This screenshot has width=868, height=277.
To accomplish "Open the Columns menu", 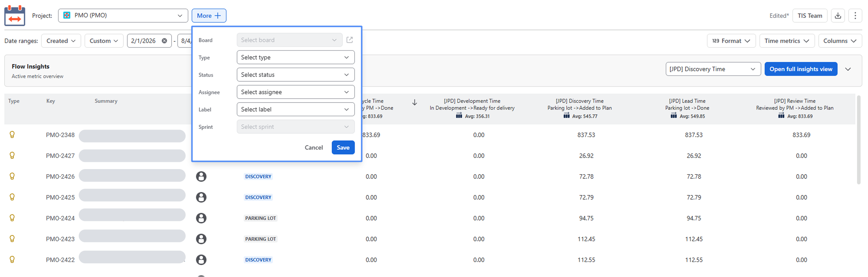I will [840, 41].
